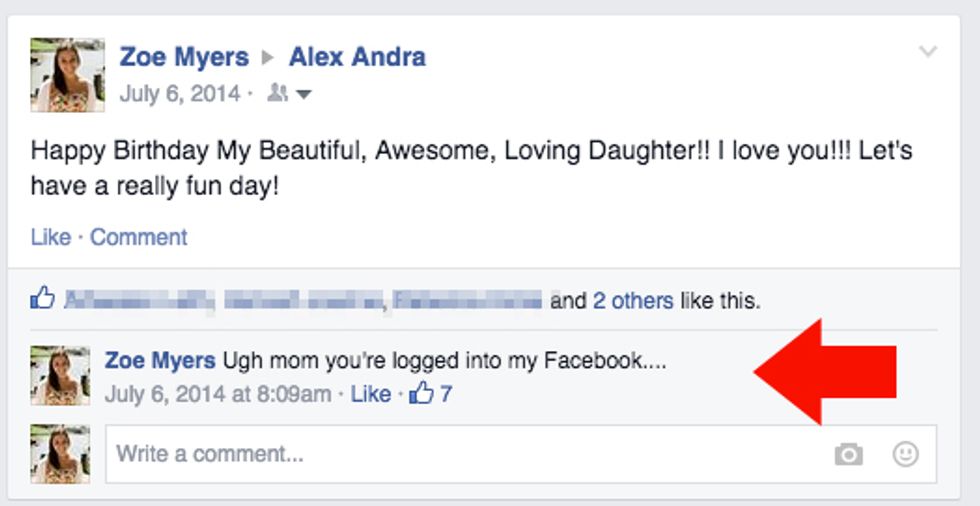980x506 pixels.
Task: Focus the "Write a comment..." field
Action: [x=460, y=454]
